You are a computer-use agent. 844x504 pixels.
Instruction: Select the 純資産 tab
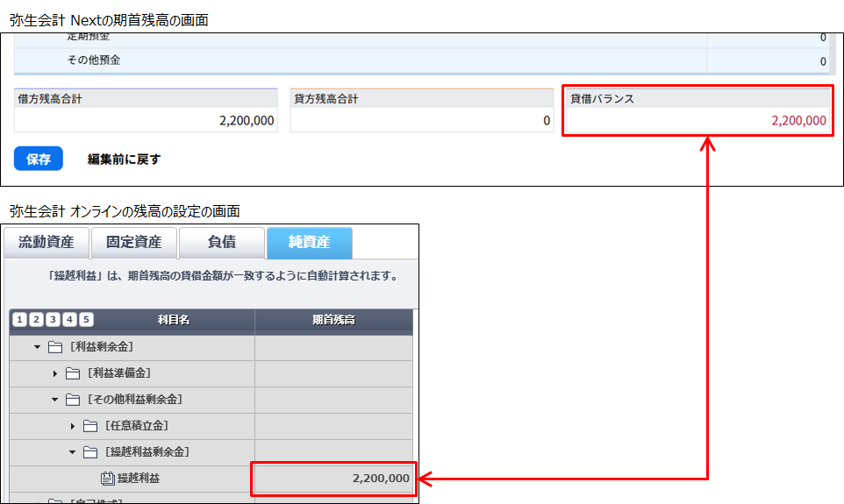(310, 243)
